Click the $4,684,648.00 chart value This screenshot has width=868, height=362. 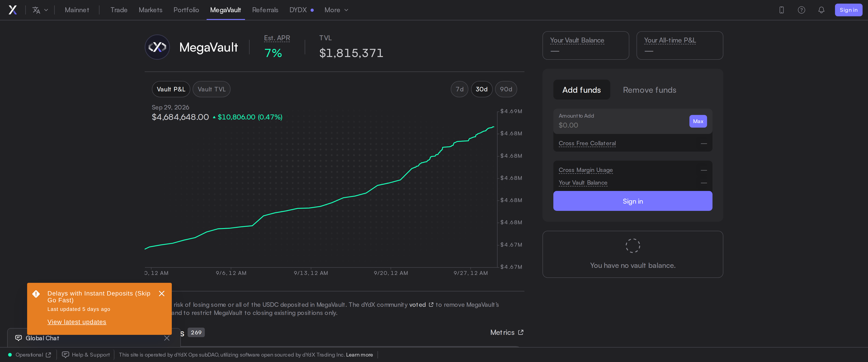click(x=180, y=117)
